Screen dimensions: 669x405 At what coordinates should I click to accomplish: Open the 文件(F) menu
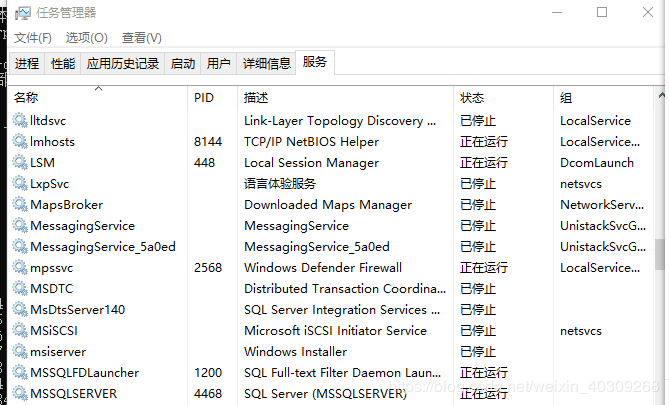pos(33,38)
